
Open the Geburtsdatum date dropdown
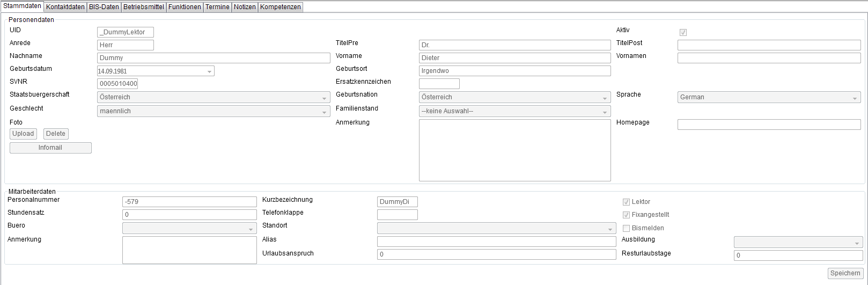click(x=209, y=71)
